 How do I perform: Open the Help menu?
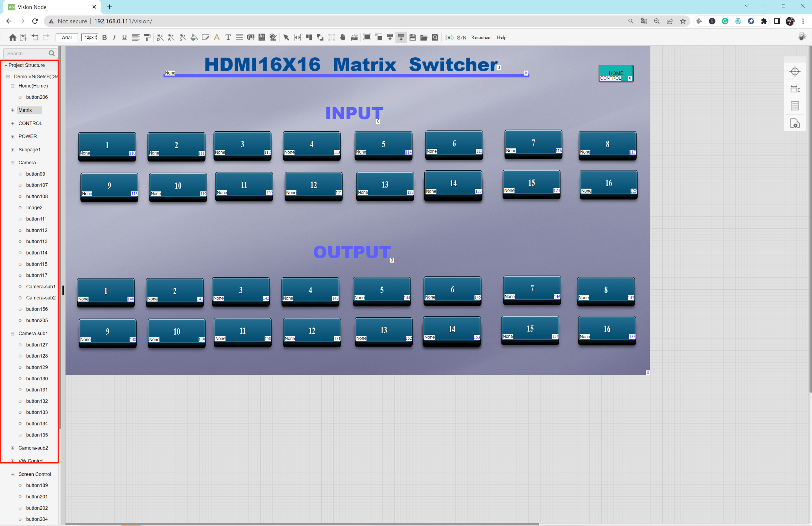pyautogui.click(x=501, y=37)
